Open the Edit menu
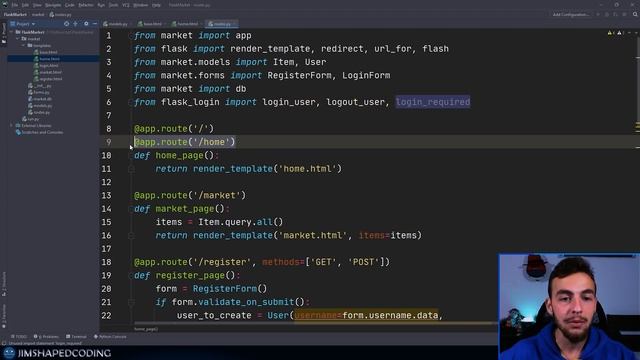Image resolution: width=640 pixels, height=360 pixels. 25,5
